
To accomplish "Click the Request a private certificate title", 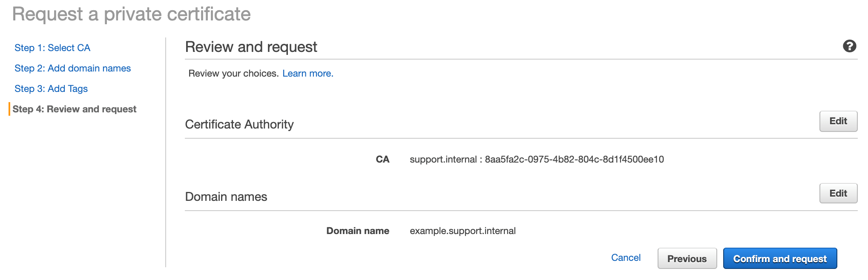I will coord(131,14).
